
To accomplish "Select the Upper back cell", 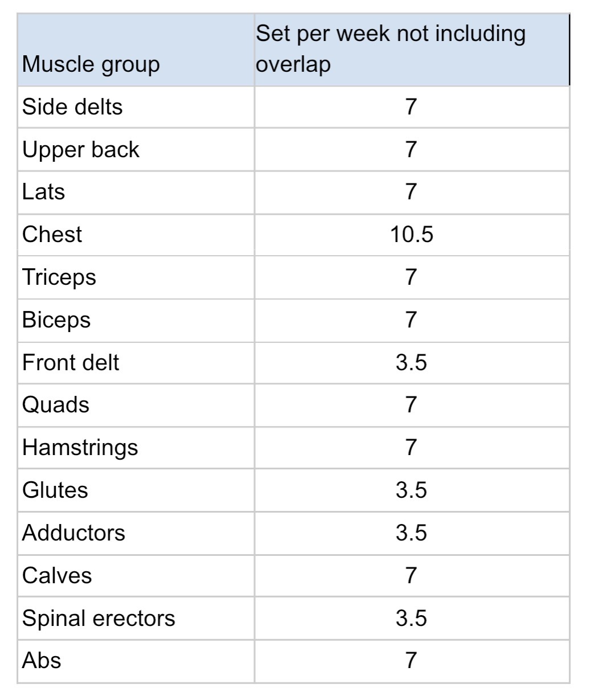I will [x=80, y=149].
